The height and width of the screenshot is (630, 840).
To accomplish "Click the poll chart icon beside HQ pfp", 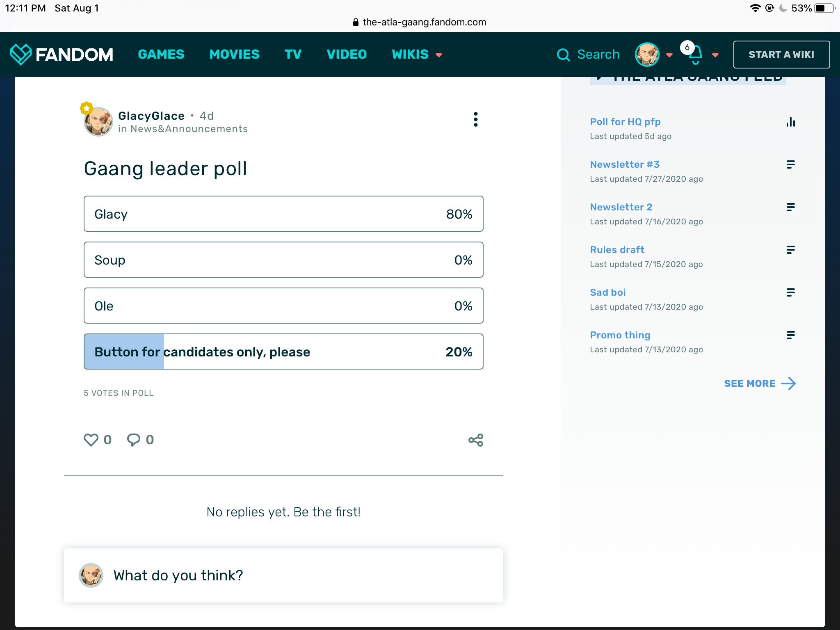I will tap(790, 122).
